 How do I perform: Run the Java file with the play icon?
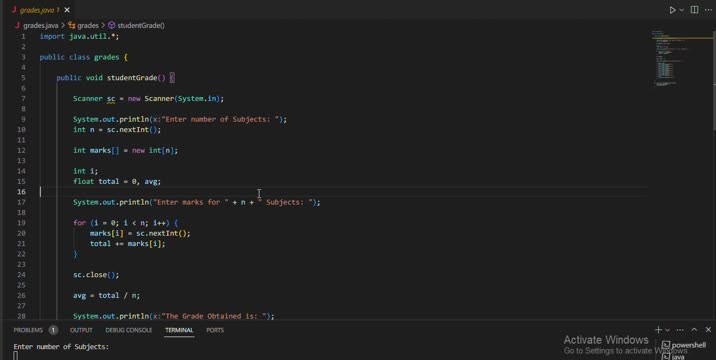(x=672, y=10)
